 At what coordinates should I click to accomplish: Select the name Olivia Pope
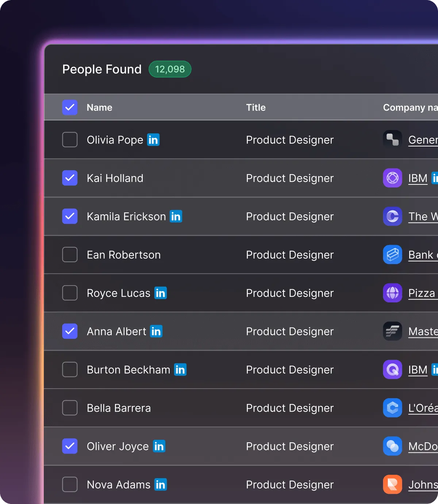coord(115,140)
